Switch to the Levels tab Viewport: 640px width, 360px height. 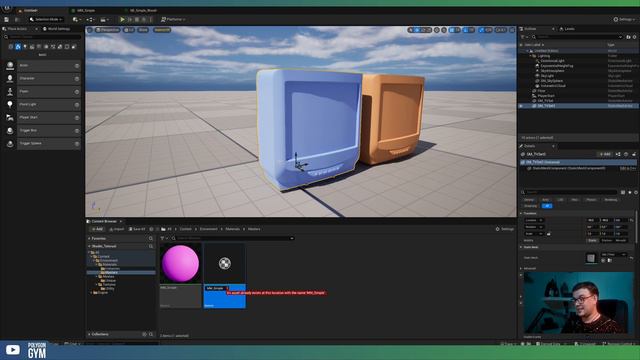[567, 29]
